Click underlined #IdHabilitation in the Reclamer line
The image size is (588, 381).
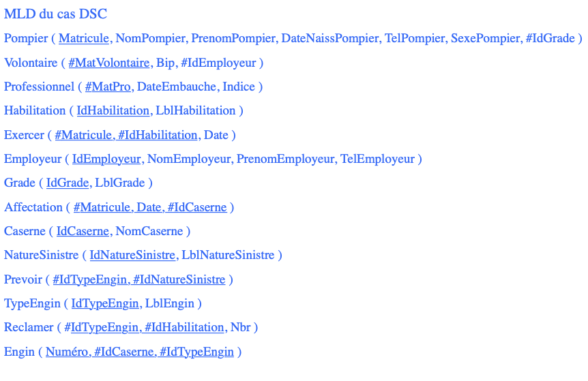coord(184,328)
